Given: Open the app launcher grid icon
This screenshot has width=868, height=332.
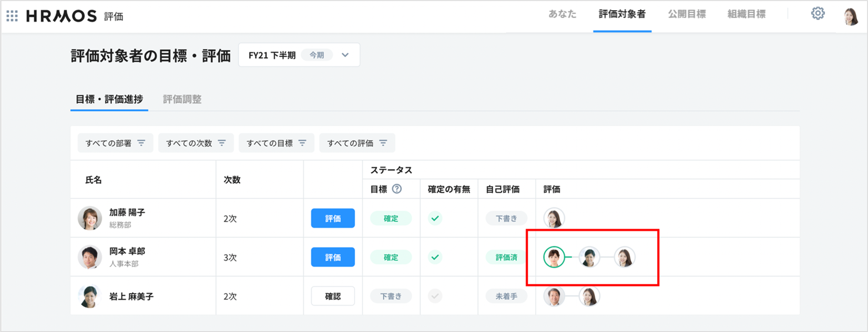Looking at the screenshot, I should (x=12, y=16).
